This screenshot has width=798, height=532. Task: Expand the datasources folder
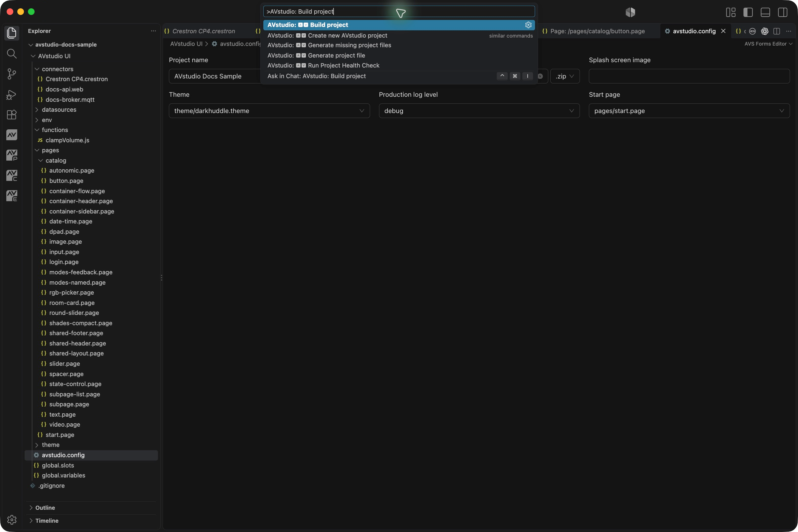point(59,110)
